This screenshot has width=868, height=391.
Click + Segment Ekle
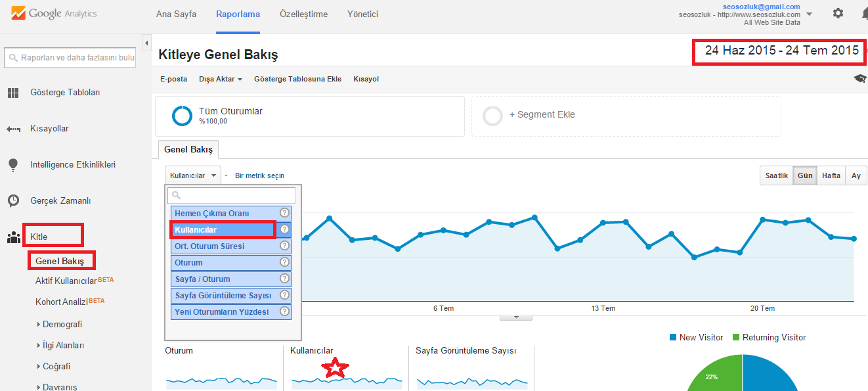pos(542,114)
